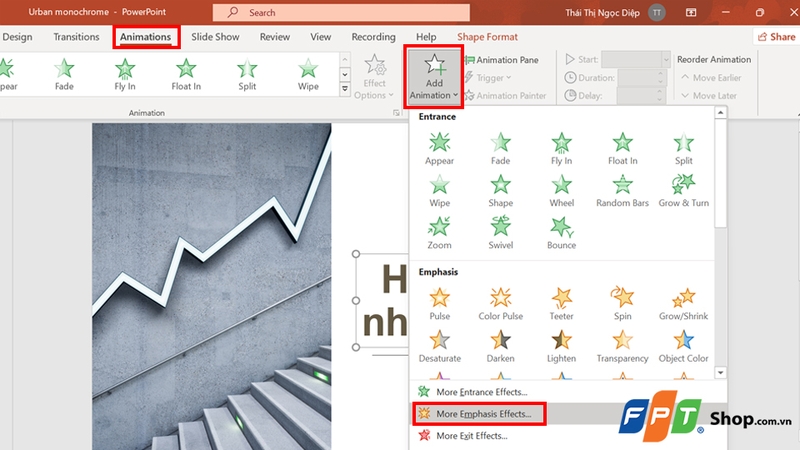
Task: Open the Start timing combo box
Action: pyautogui.click(x=636, y=59)
